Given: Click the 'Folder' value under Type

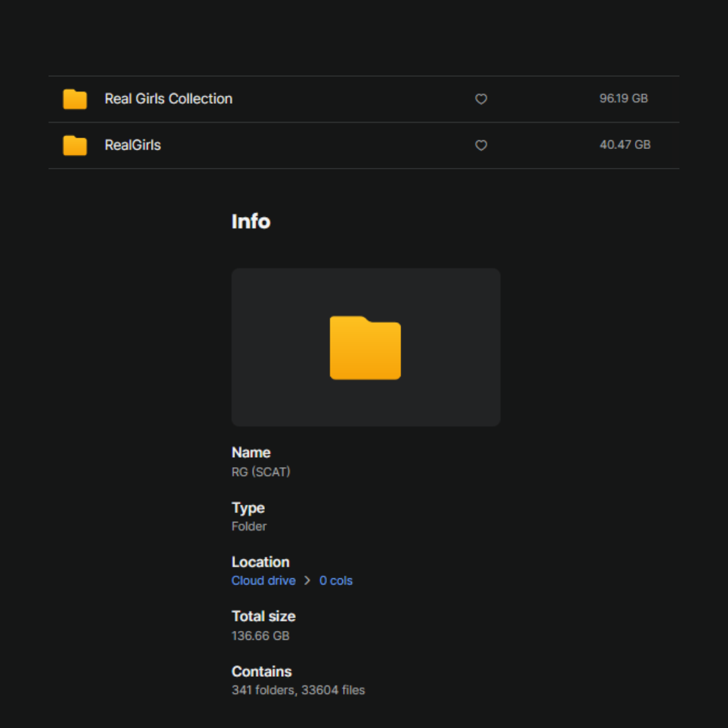Looking at the screenshot, I should point(249,526).
